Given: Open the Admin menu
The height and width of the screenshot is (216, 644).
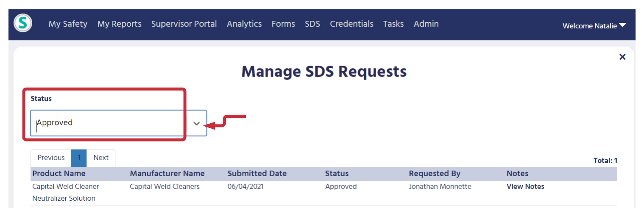Looking at the screenshot, I should (x=426, y=24).
